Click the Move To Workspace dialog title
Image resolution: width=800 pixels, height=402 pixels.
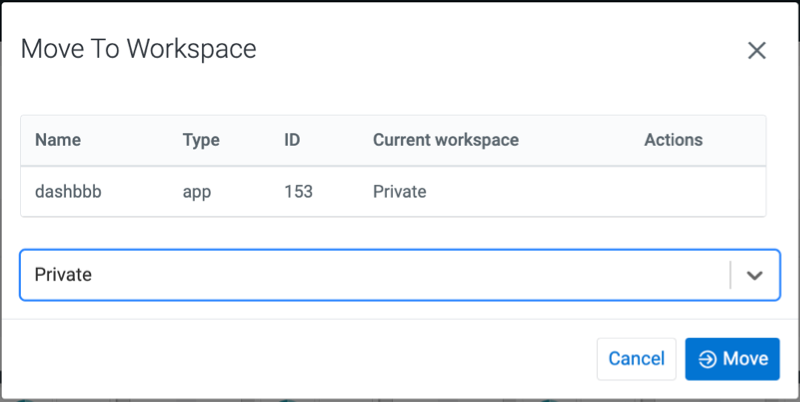tap(139, 49)
